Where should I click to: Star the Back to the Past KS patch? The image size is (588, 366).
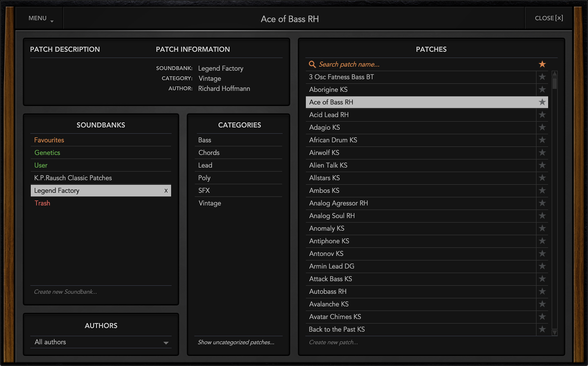(x=542, y=329)
